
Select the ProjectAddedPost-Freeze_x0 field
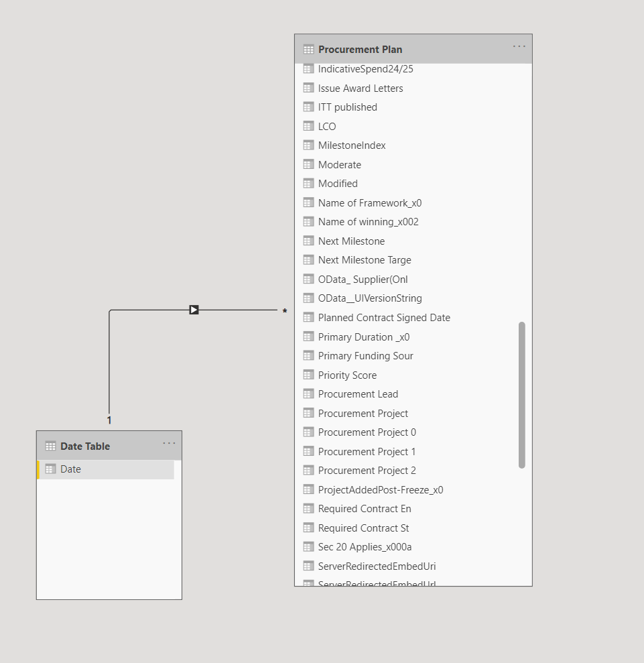tap(381, 490)
